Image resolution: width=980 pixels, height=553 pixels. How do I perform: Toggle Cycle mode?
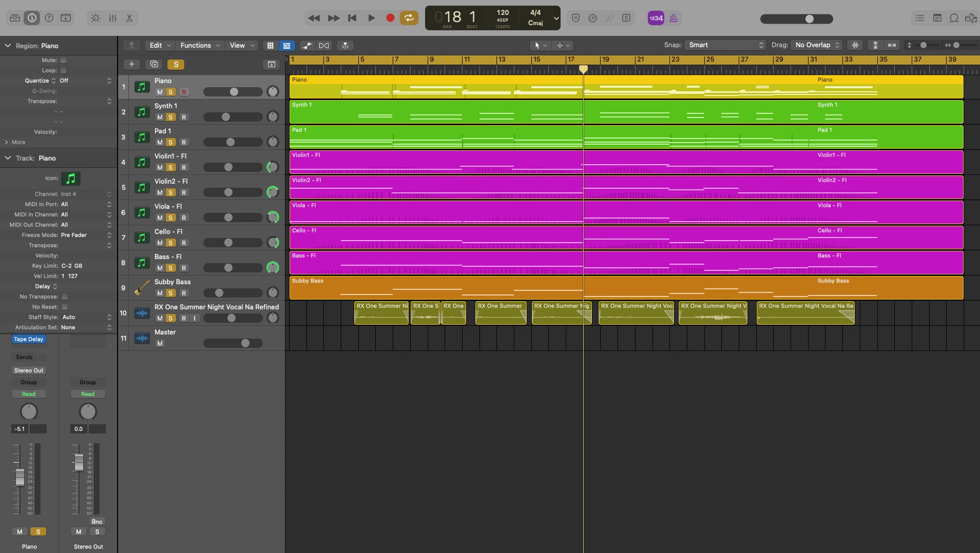point(409,18)
